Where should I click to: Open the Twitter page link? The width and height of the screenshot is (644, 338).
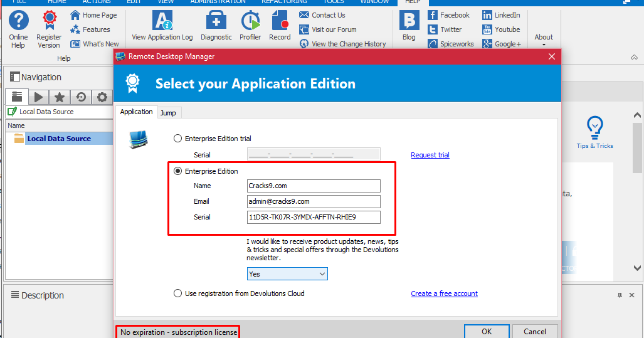(x=445, y=29)
